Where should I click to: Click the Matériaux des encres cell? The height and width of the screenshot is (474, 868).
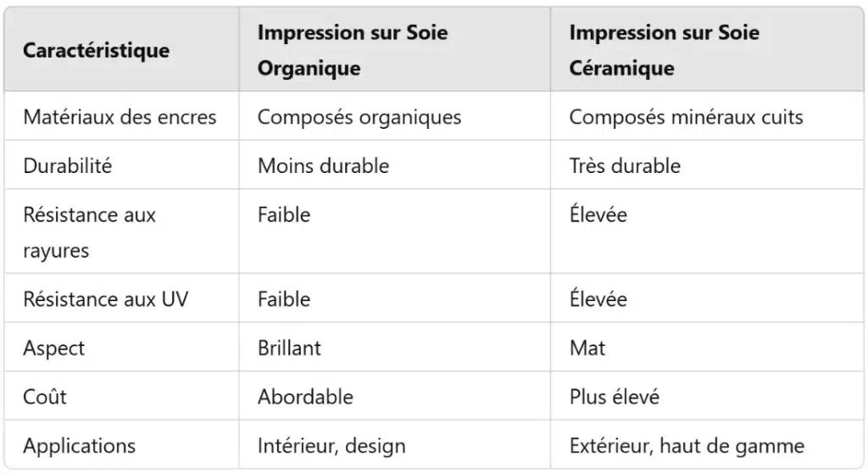[120, 117]
